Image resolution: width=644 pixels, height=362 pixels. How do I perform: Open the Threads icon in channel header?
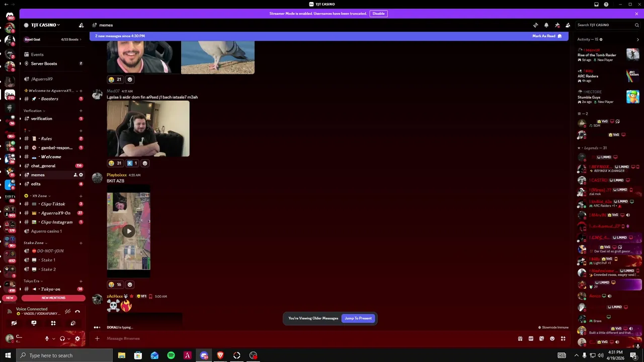[536, 25]
